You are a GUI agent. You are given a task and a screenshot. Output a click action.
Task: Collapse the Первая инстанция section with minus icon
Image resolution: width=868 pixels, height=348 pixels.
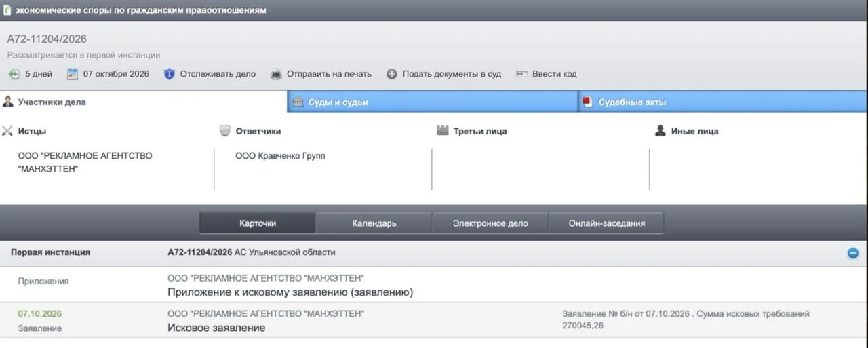[853, 253]
